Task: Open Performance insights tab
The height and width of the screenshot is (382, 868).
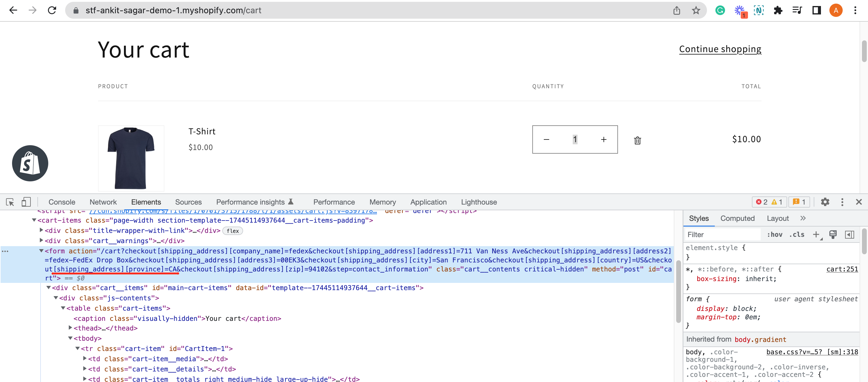Action: click(x=255, y=202)
